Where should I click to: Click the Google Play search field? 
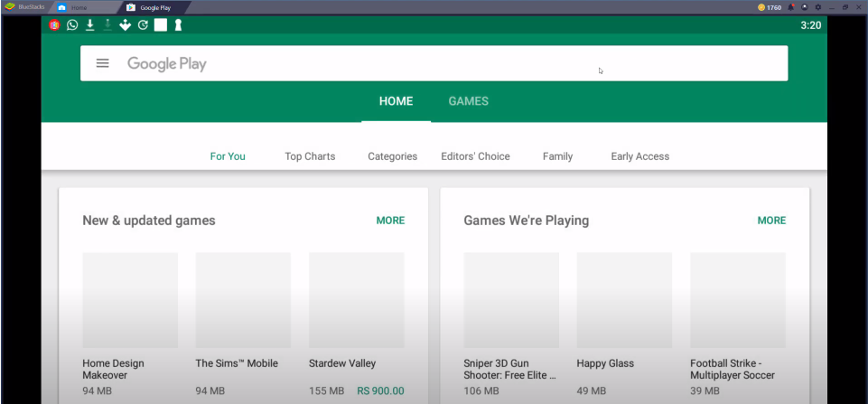pos(434,63)
